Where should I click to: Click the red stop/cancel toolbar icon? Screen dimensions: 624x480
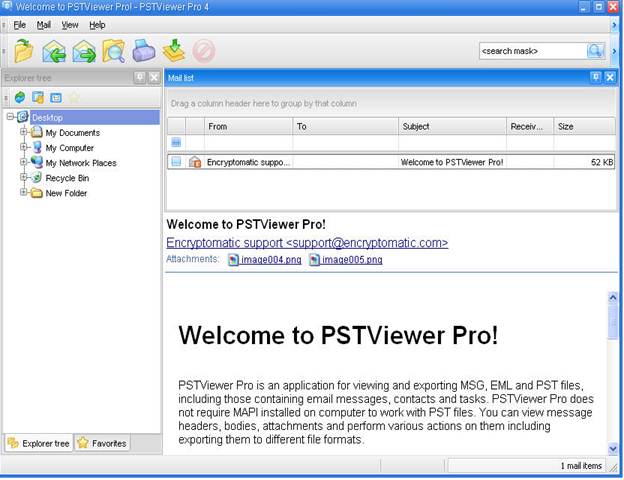pyautogui.click(x=204, y=51)
